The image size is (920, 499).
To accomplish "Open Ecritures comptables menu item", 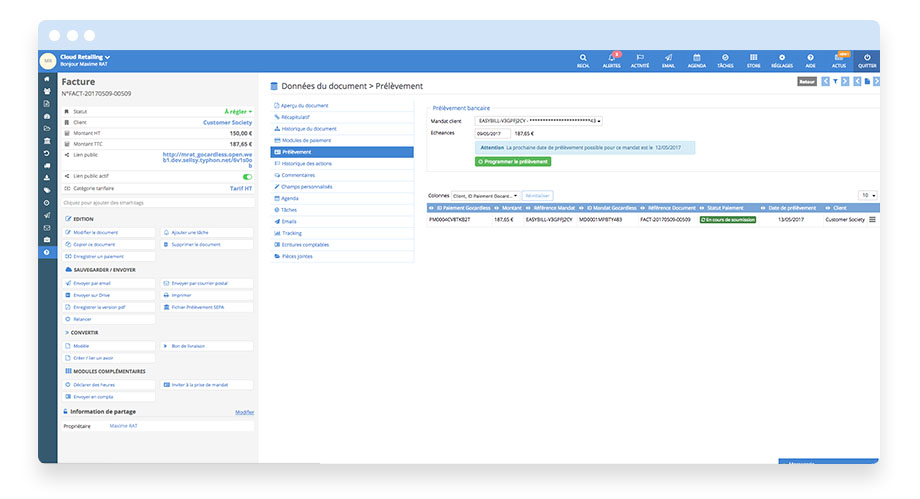I will click(x=306, y=244).
